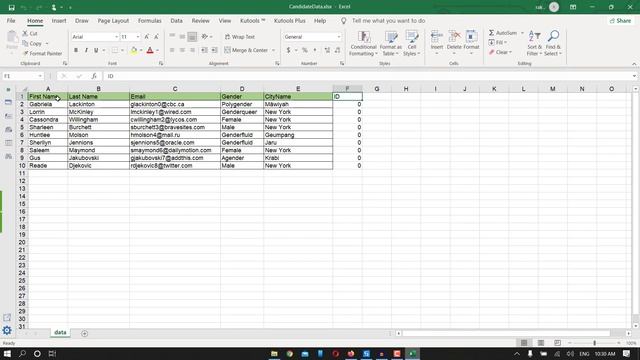Switch to the Data ribbon tab
Image resolution: width=640 pixels, height=360 pixels.
[x=176, y=20]
